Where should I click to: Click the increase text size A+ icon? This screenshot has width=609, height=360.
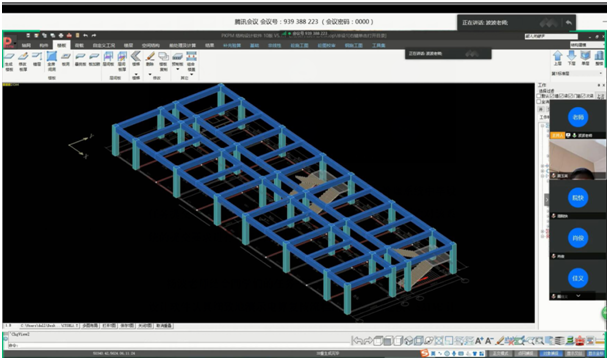point(478,341)
